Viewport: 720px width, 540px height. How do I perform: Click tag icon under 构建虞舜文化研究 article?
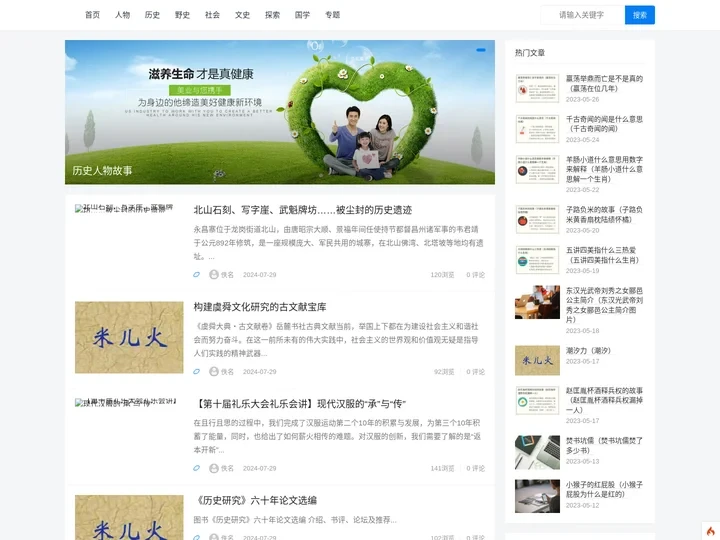click(x=197, y=371)
